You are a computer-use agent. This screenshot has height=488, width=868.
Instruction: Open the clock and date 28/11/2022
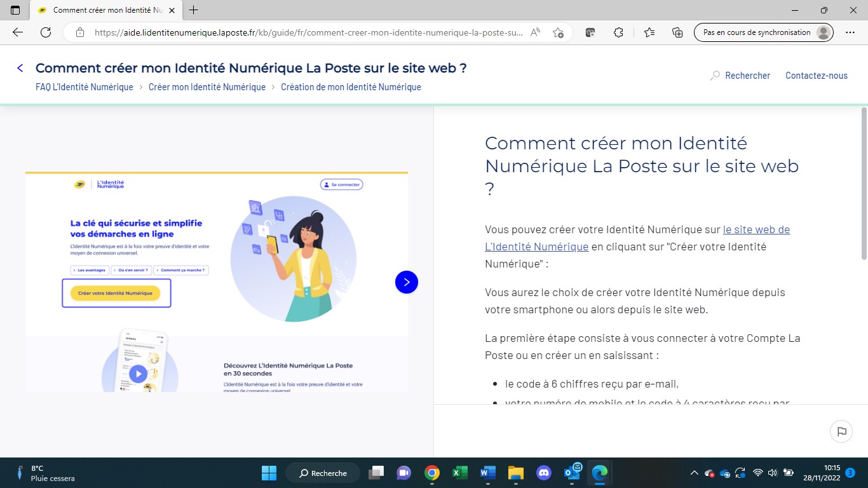tap(823, 473)
